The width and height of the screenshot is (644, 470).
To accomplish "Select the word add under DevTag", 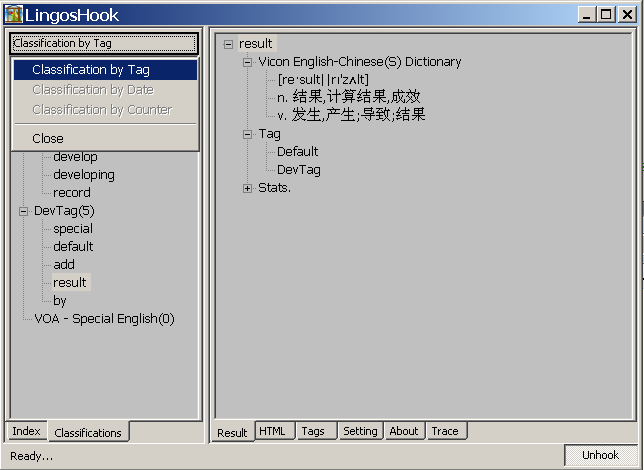I will pyautogui.click(x=64, y=264).
